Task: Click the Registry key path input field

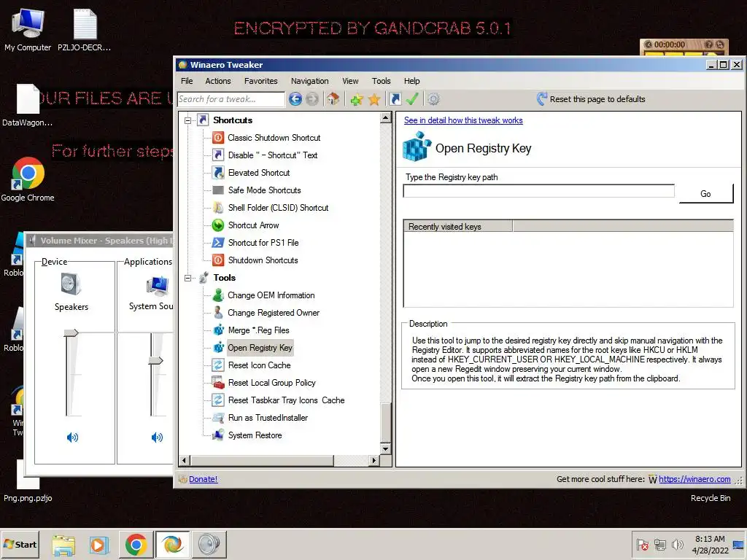Action: tap(539, 191)
